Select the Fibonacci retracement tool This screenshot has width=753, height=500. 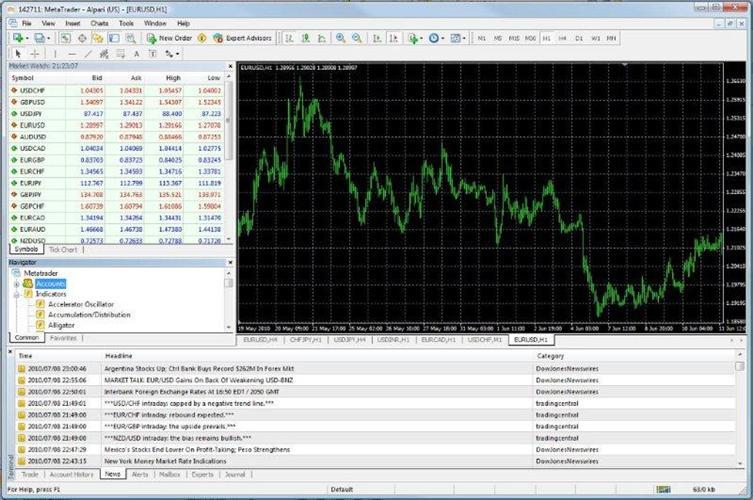click(x=120, y=54)
